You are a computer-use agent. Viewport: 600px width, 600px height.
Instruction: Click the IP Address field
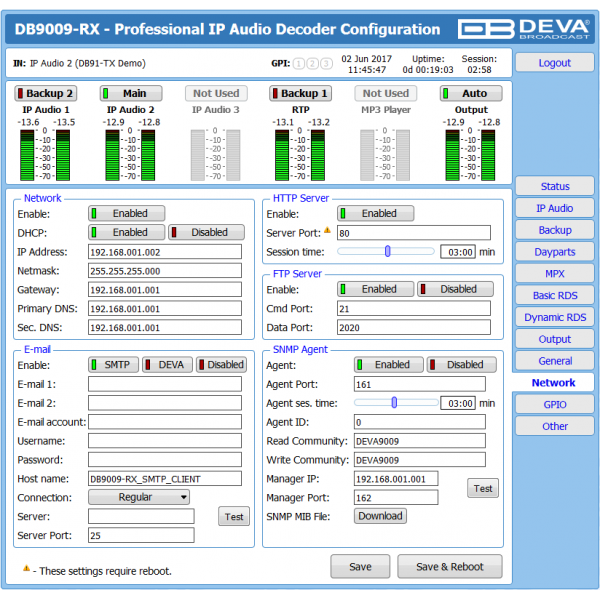(x=165, y=252)
